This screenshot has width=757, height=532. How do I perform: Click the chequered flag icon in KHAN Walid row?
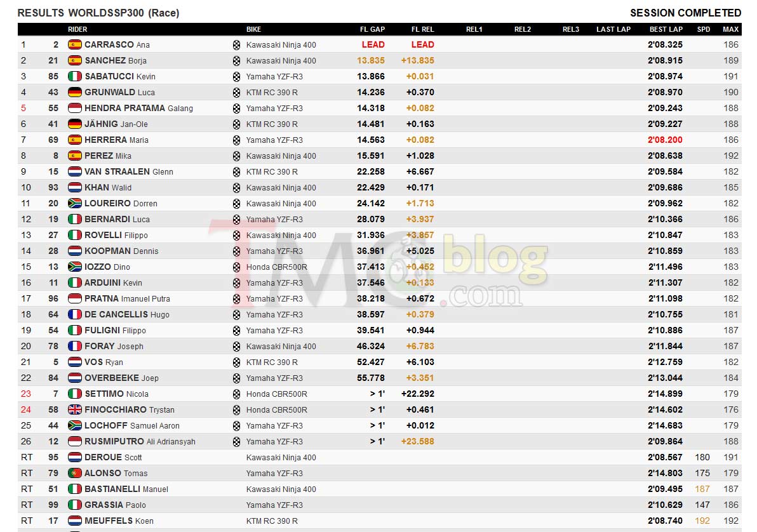tap(236, 188)
